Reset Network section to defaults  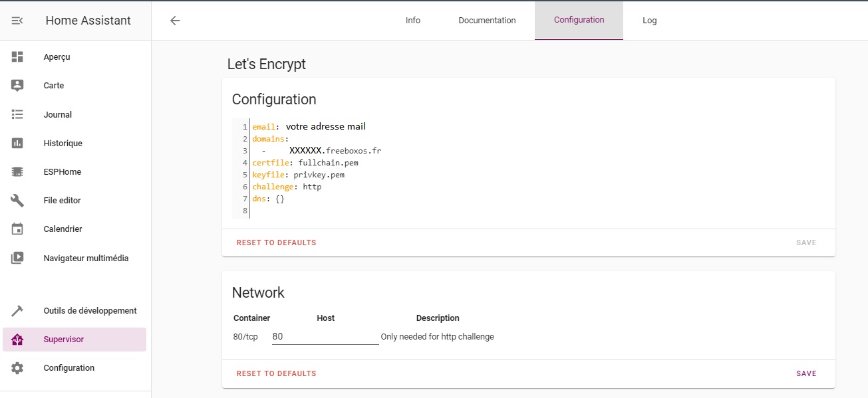point(276,373)
